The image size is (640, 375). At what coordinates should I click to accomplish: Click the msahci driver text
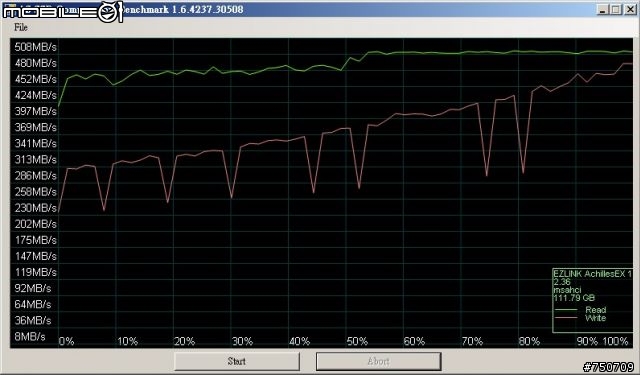pos(567,290)
